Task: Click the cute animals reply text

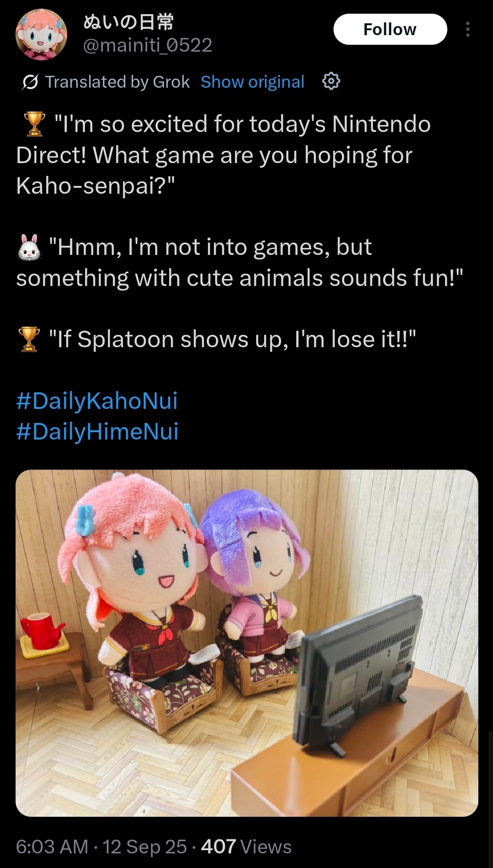Action: coord(240,262)
